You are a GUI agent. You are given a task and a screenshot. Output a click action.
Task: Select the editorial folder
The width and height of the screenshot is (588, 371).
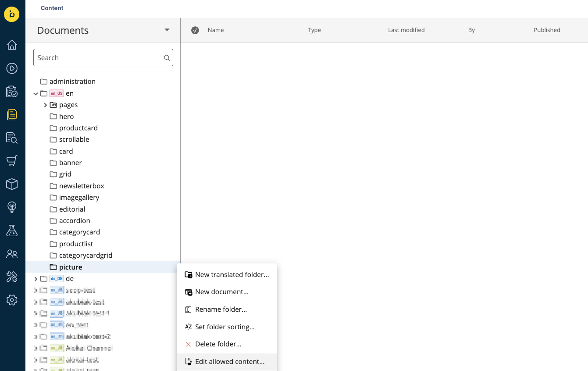point(72,209)
